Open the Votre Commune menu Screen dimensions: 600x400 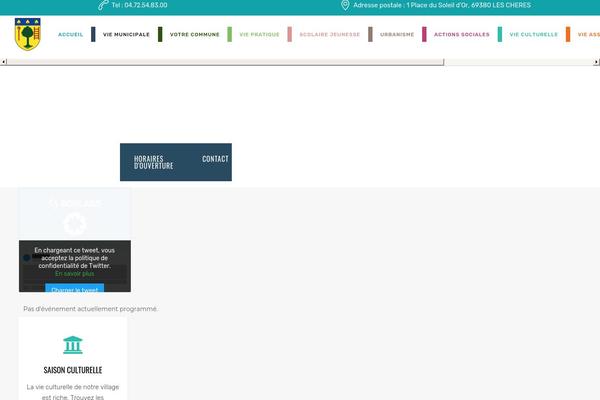pos(194,34)
